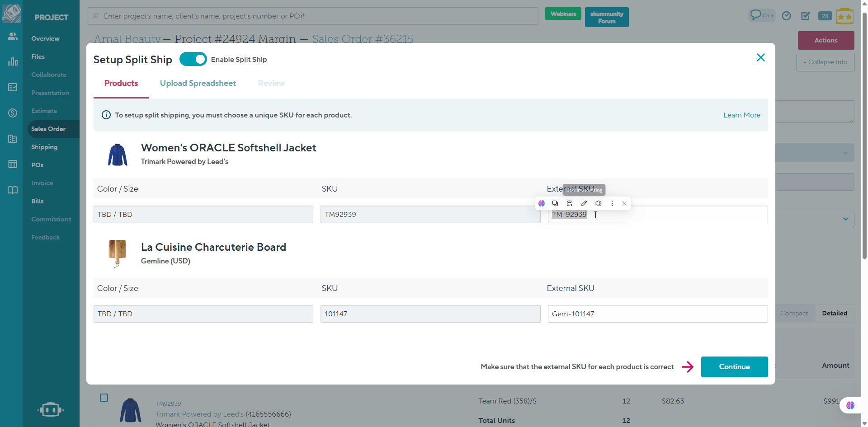The image size is (868, 427).
Task: Select the Products tab
Action: (x=121, y=83)
